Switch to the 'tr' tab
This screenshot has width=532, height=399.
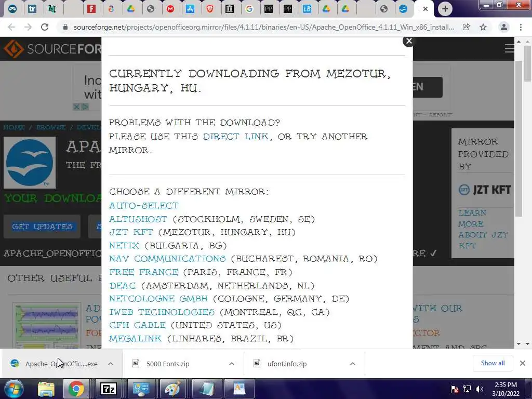(x=32, y=9)
